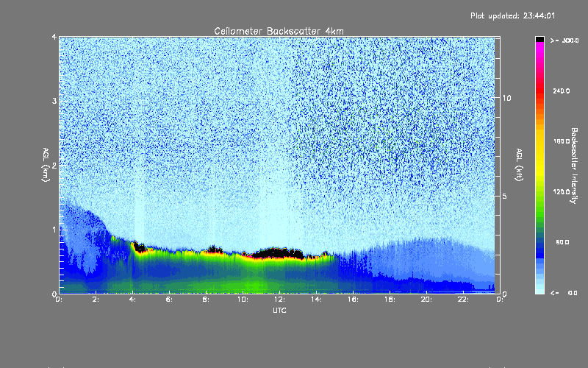The image size is (588, 368).
Task: Click the '240.0' colorbar value
Action: coord(562,91)
